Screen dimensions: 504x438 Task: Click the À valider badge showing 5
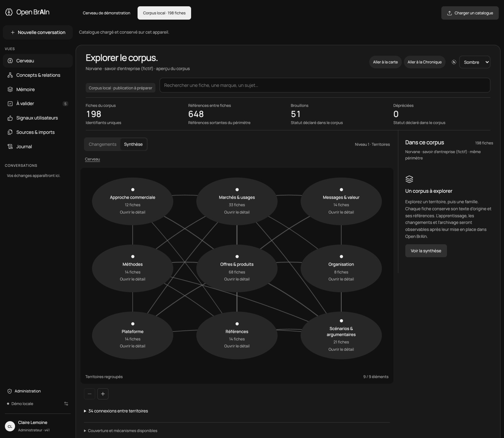tap(65, 104)
